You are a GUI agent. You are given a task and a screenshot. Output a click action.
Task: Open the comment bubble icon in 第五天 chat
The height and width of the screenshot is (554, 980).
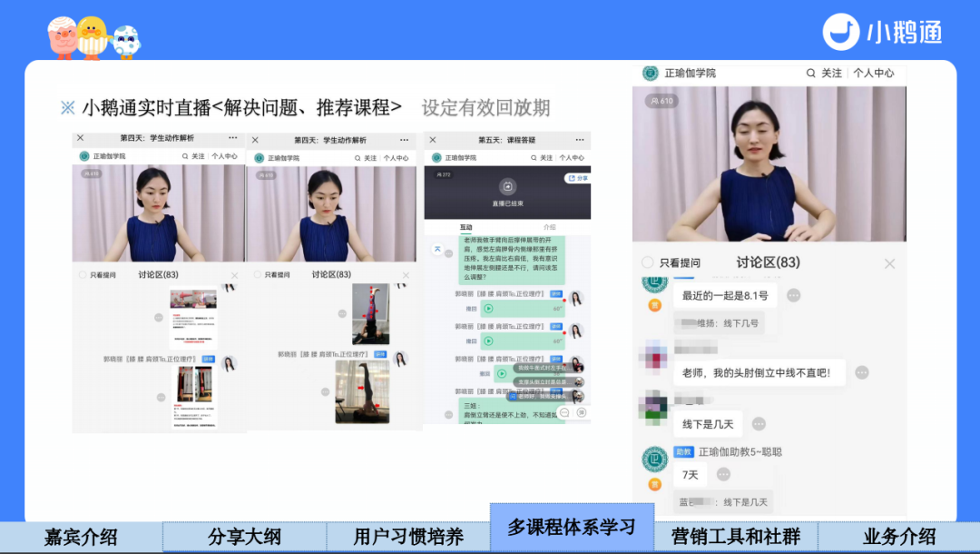pos(564,412)
